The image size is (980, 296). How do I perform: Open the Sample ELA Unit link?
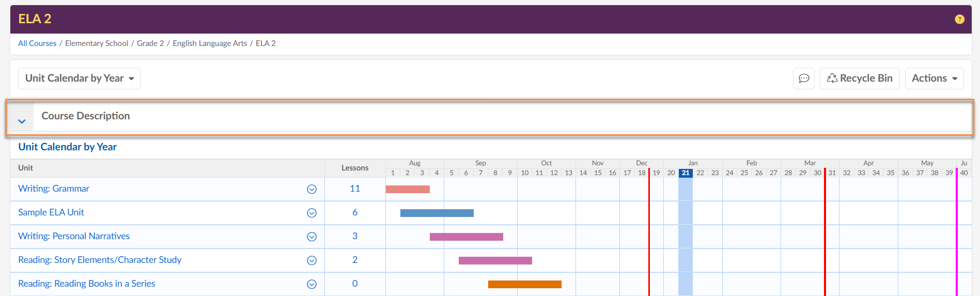click(51, 212)
